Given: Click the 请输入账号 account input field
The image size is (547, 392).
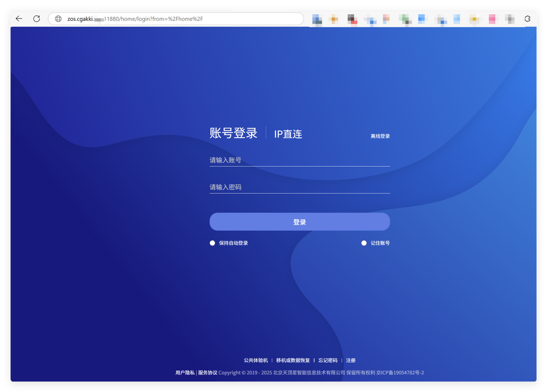Looking at the screenshot, I should coord(299,160).
